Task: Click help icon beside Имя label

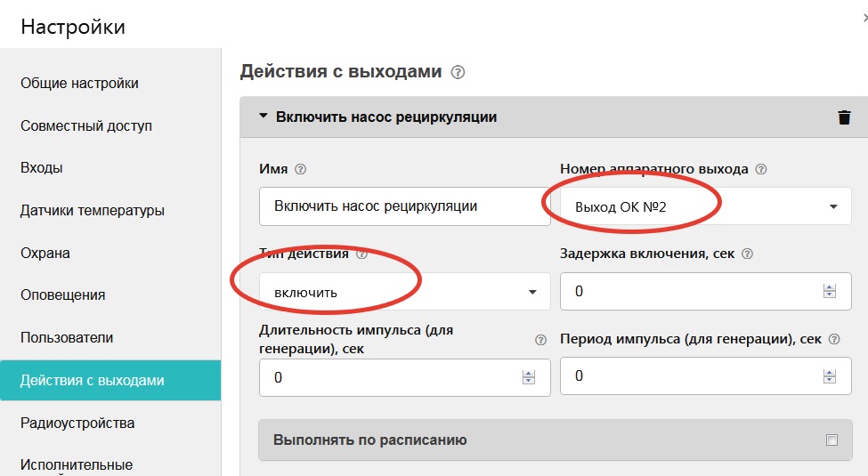Action: coord(300,169)
